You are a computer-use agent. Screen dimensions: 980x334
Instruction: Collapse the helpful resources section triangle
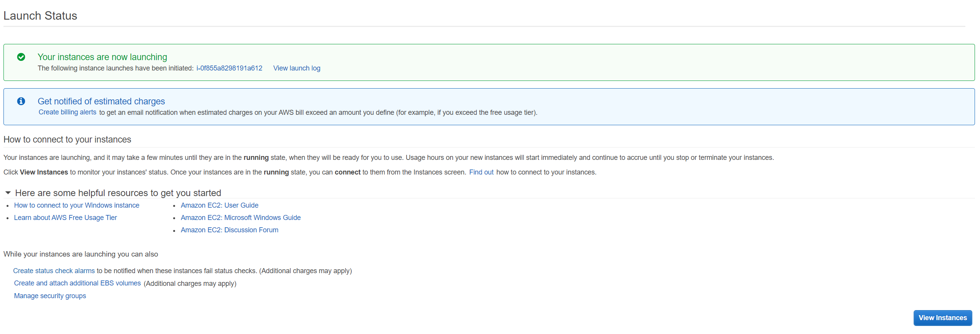point(8,193)
